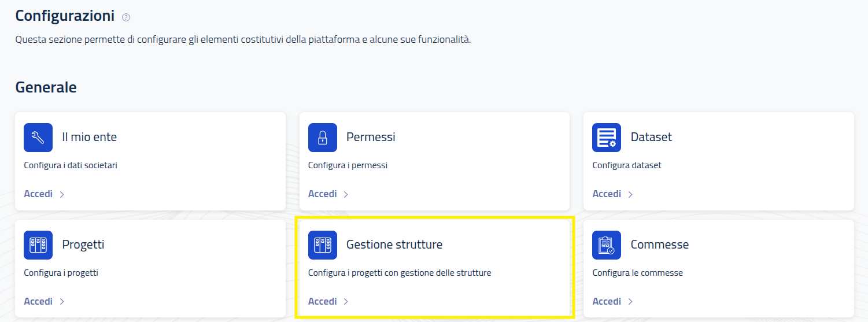Open Accedi link under Permessi
This screenshot has height=322, width=868.
(x=328, y=194)
